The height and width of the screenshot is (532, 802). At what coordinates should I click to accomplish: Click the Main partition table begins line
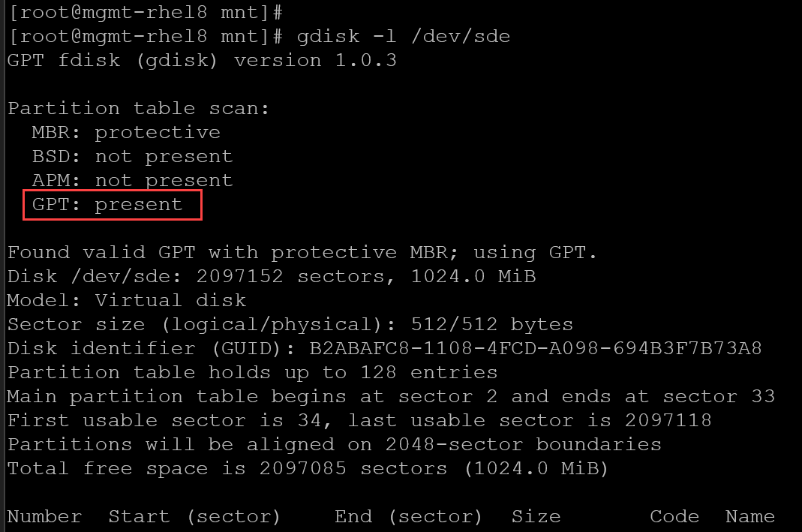pyautogui.click(x=391, y=397)
